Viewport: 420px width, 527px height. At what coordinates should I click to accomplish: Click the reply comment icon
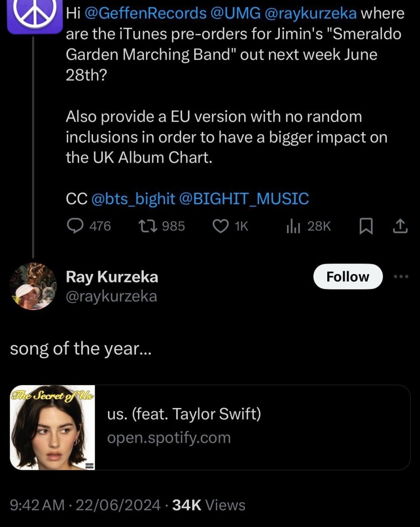pos(76,226)
